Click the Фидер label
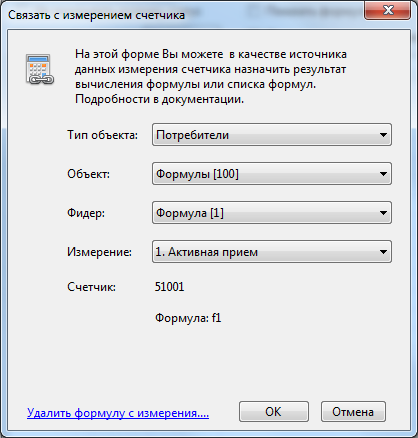Image resolution: width=418 pixels, height=438 pixels. 86,213
